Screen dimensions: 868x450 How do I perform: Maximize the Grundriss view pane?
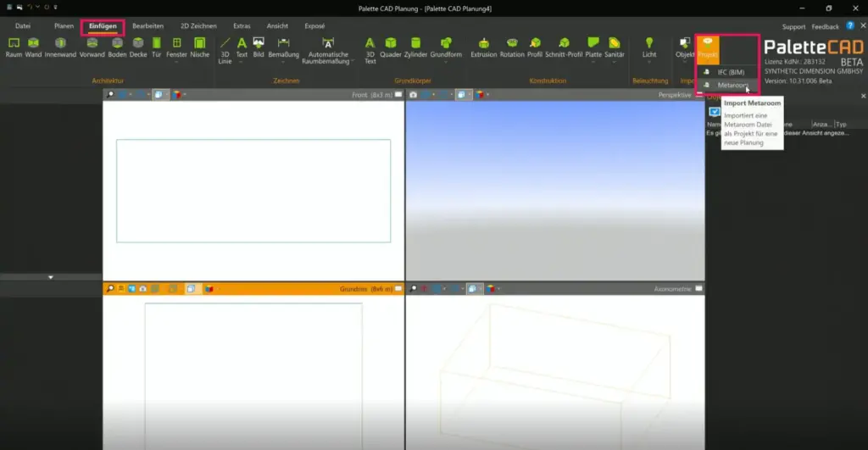pos(398,289)
